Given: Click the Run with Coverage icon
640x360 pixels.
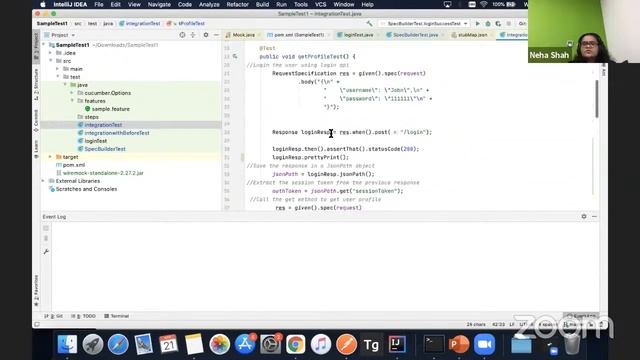Looking at the screenshot, I should pyautogui.click(x=498, y=24).
